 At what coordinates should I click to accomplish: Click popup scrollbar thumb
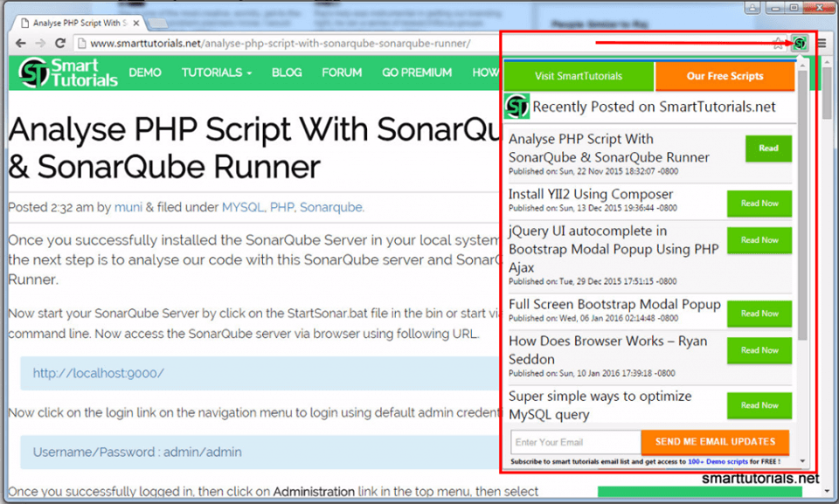(x=802, y=206)
